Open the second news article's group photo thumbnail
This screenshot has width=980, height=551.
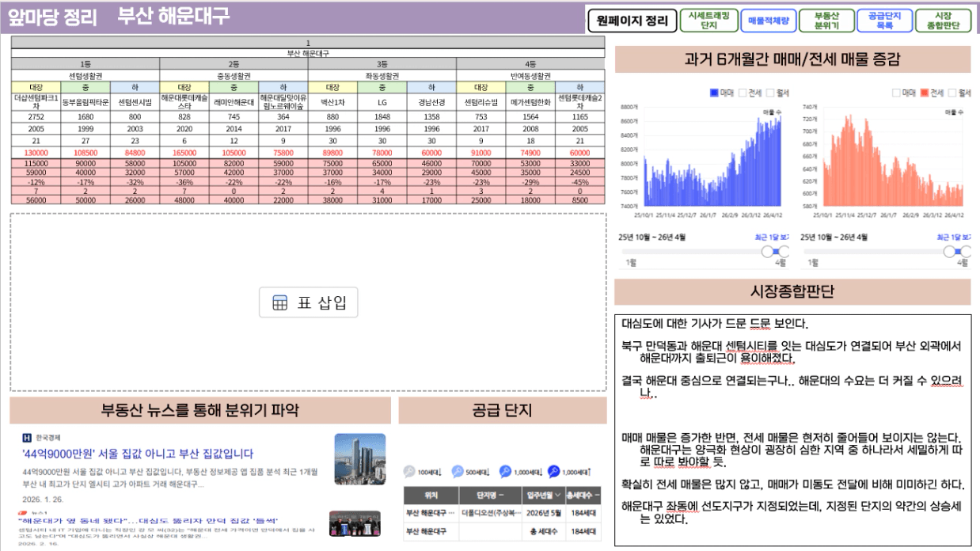355,523
